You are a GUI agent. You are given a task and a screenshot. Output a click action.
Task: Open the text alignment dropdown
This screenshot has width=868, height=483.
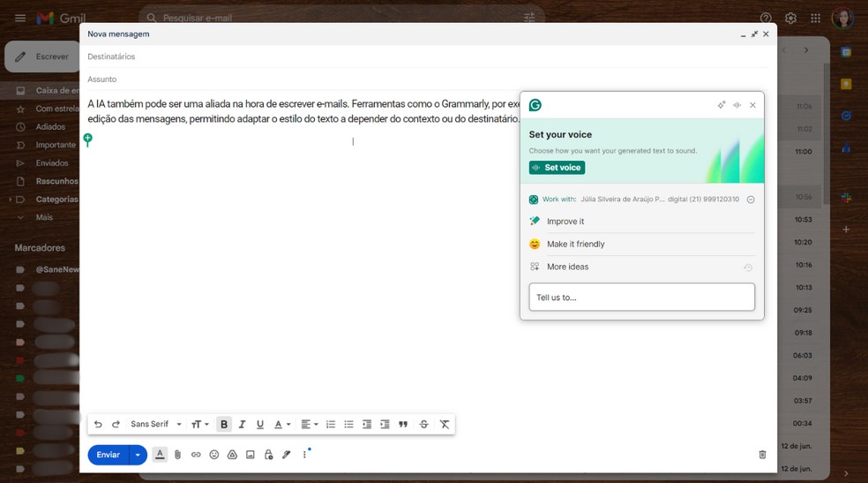tap(309, 425)
